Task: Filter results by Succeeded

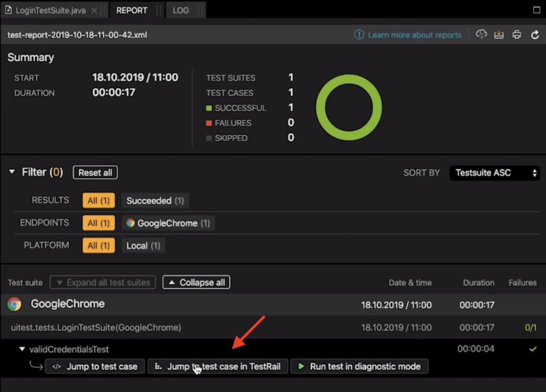Action: [x=155, y=201]
